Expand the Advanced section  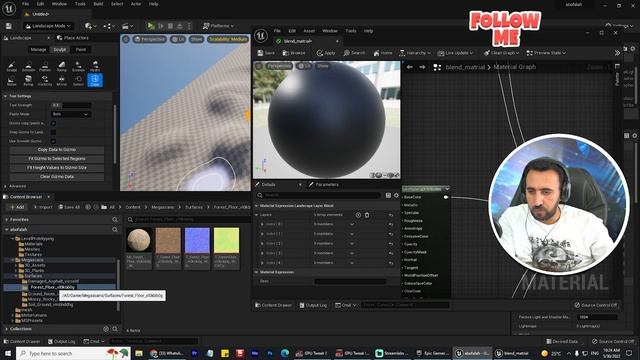[x=5, y=186]
